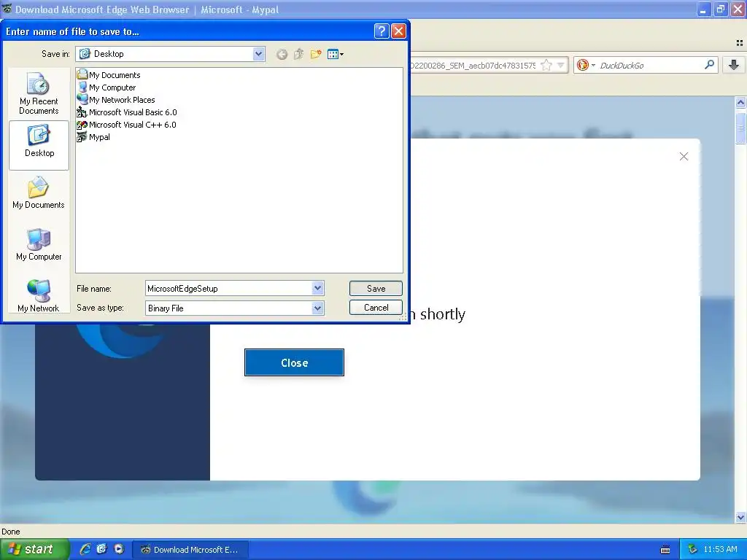Create a new folder
747x560 pixels.
[316, 54]
